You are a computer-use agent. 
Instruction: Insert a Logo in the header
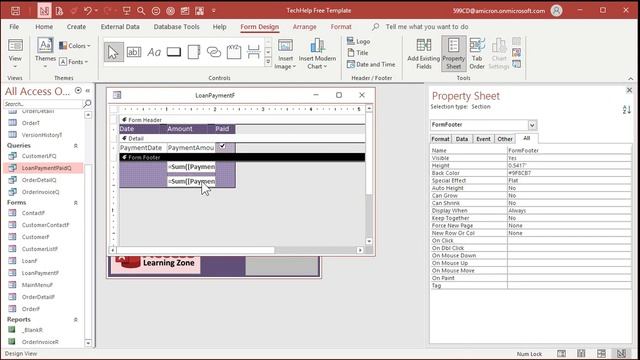pos(358,41)
